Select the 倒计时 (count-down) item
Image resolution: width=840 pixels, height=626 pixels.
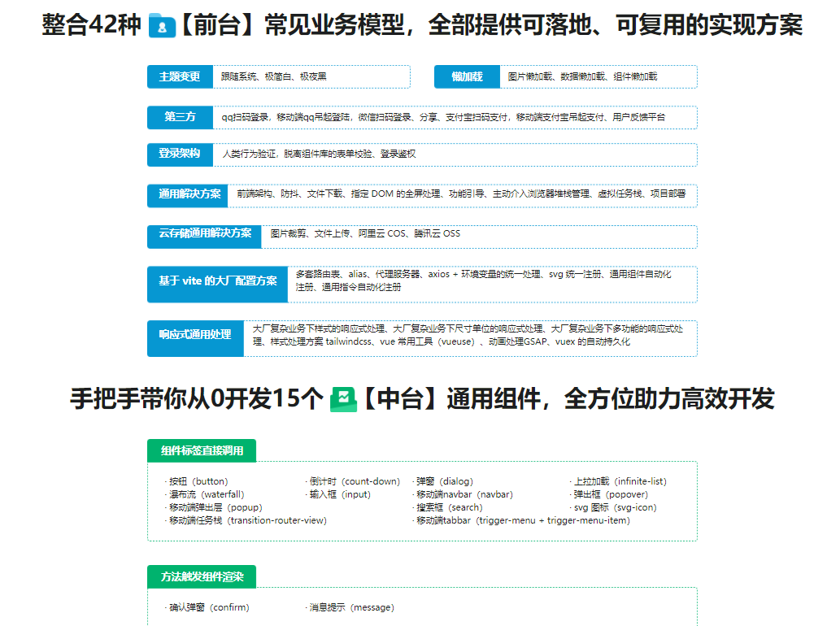click(354, 481)
